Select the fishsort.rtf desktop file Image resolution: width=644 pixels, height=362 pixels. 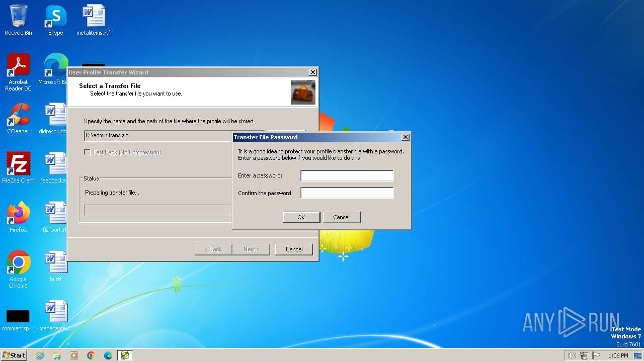pos(54,217)
